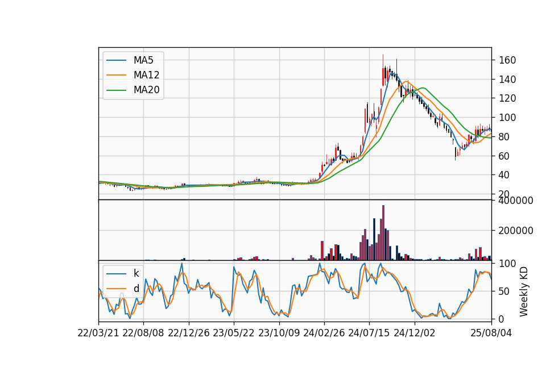
Task: Click the 22/08/08 date label
Action: 143,333
